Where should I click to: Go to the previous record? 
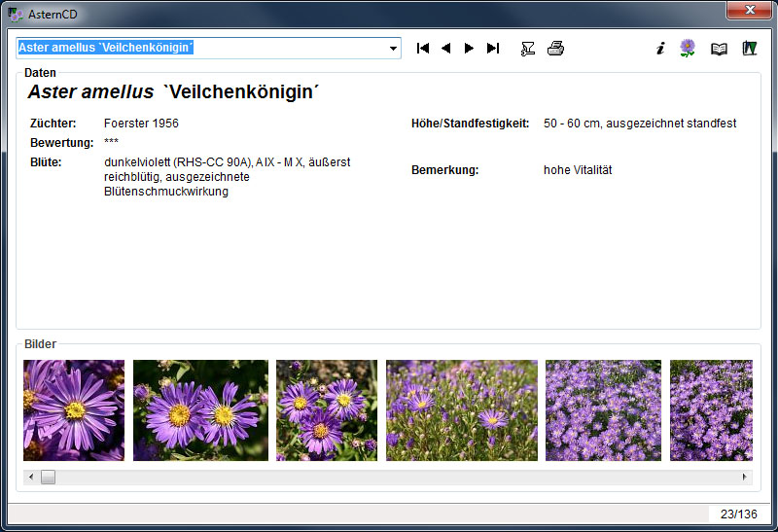[446, 49]
